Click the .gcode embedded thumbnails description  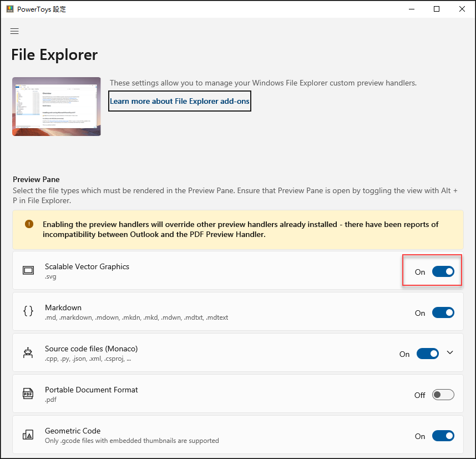(x=131, y=441)
